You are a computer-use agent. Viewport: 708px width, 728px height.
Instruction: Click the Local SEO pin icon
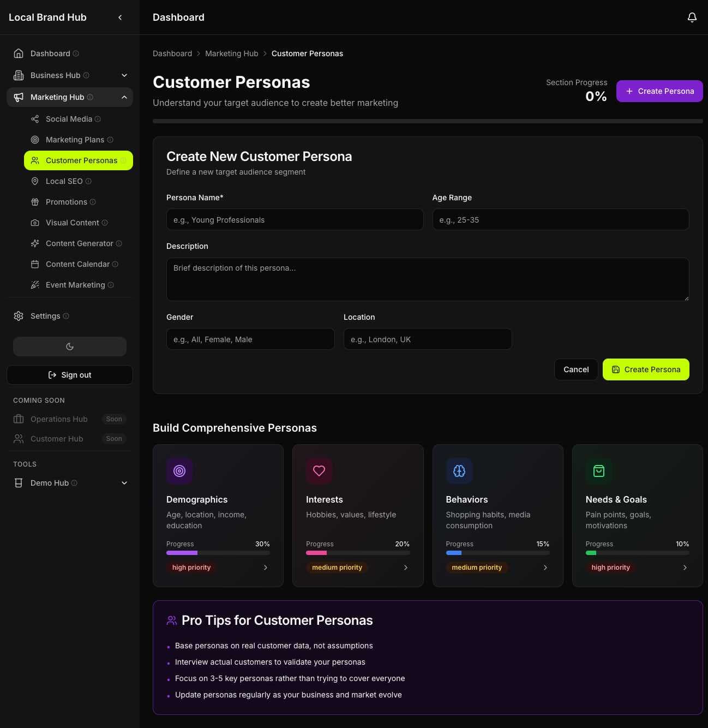coord(35,181)
